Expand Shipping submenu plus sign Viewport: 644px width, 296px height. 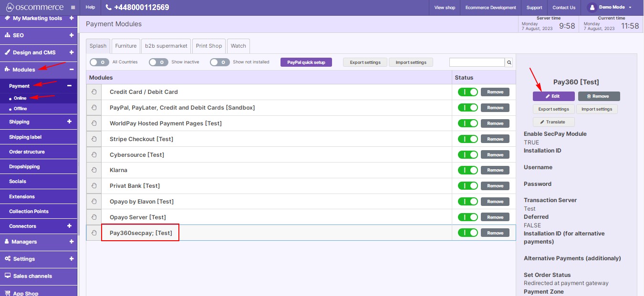tap(69, 122)
